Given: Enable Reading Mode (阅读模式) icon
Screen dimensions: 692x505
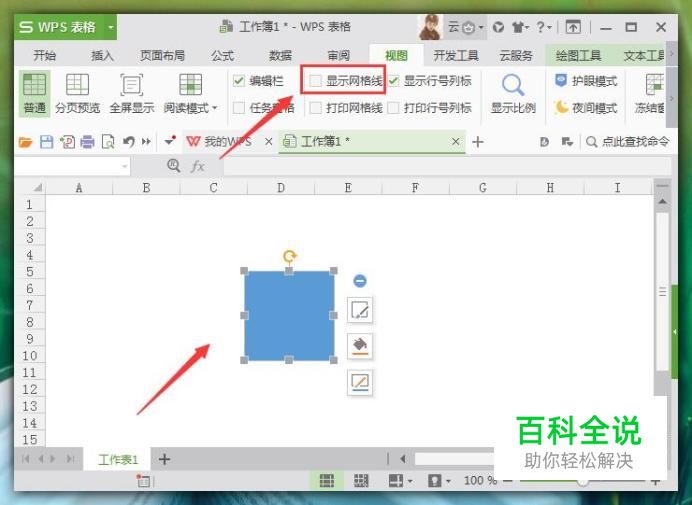Looking at the screenshot, I should pyautogui.click(x=190, y=85).
